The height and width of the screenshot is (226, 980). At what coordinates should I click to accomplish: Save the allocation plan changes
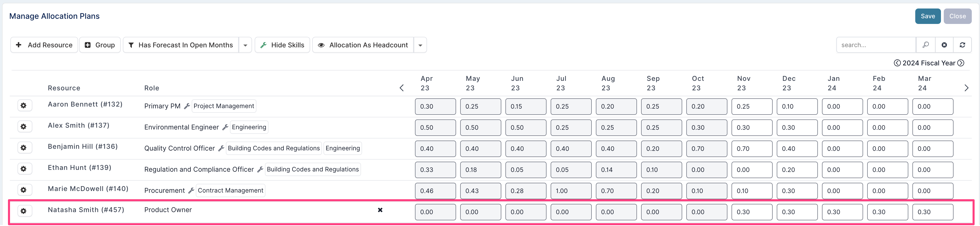928,16
